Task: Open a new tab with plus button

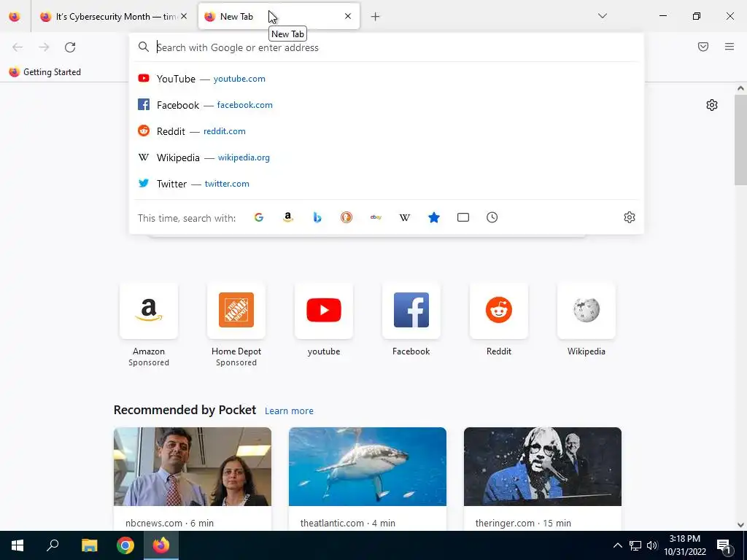Action: coord(376,17)
